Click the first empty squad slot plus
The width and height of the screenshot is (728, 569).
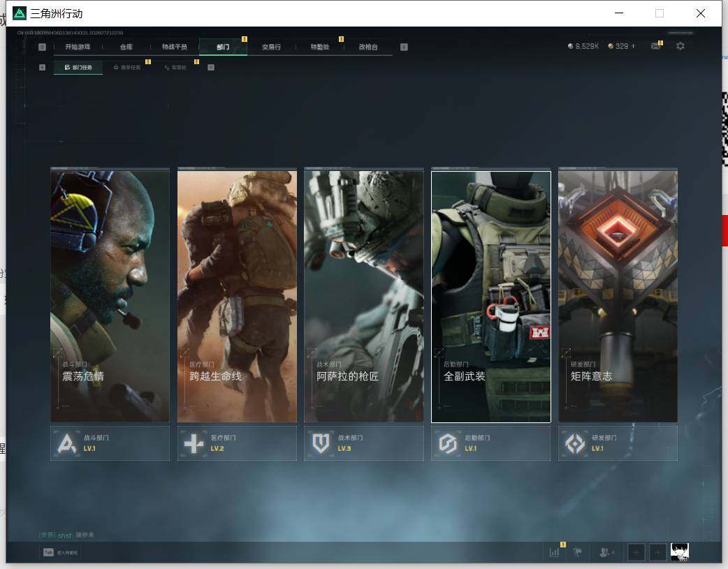click(636, 552)
